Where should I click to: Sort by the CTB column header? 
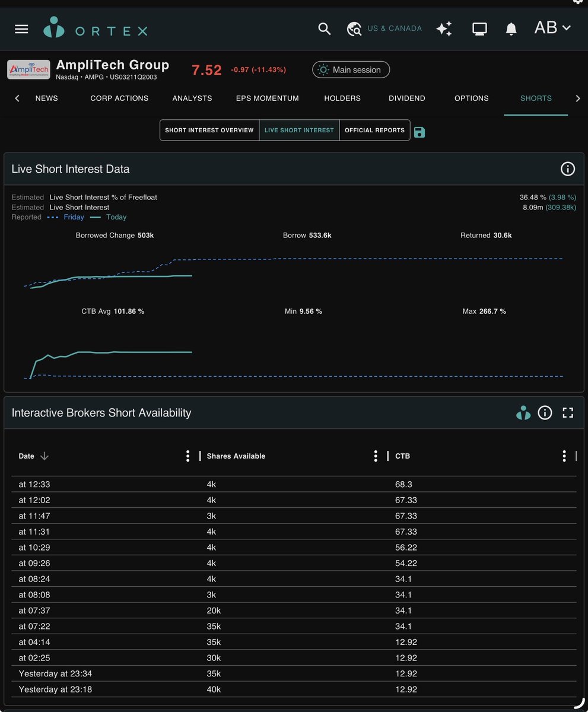tap(402, 456)
